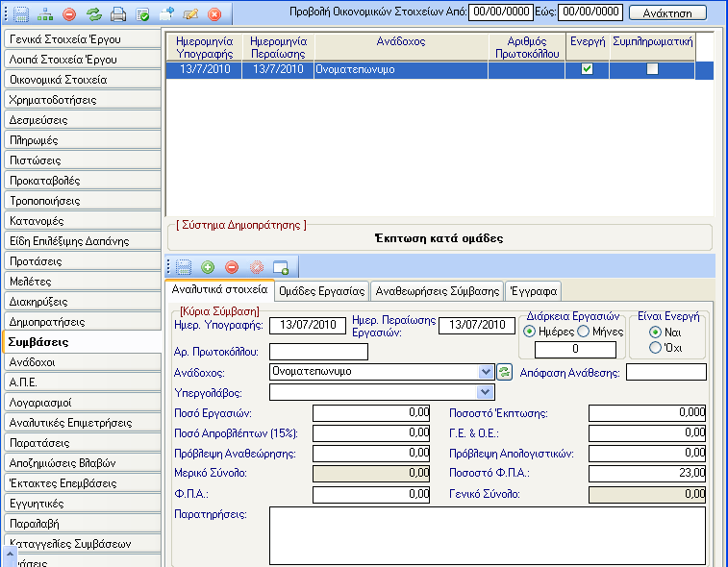Open Εγγυητικές in sidebar
The image size is (728, 567).
(83, 504)
